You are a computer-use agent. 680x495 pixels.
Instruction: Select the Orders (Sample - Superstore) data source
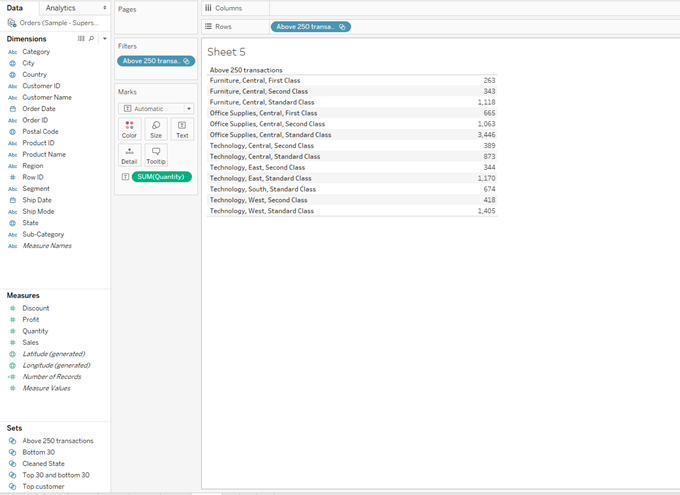point(53,23)
